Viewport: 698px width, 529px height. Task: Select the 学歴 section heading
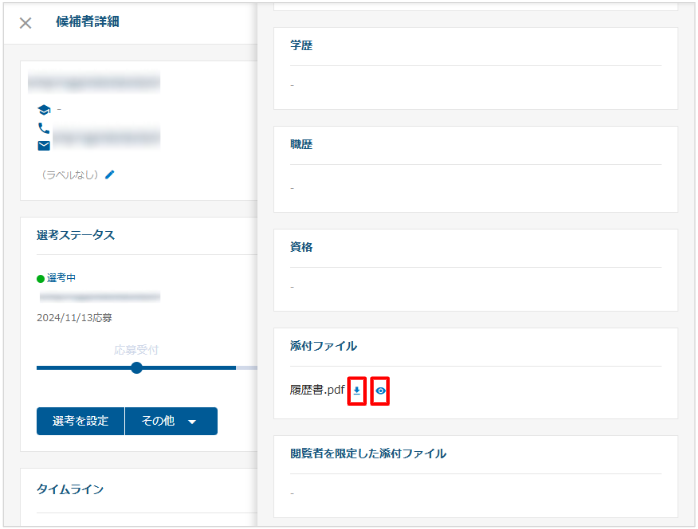[x=301, y=45]
